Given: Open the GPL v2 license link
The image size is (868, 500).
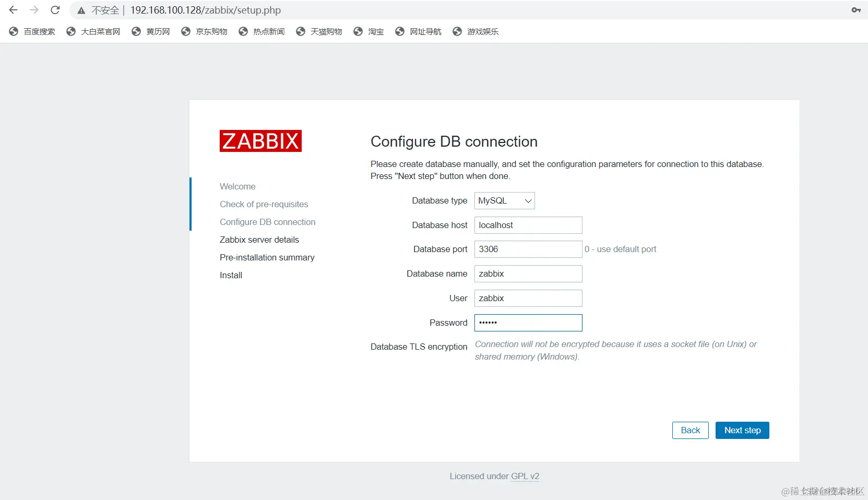Looking at the screenshot, I should [x=525, y=476].
